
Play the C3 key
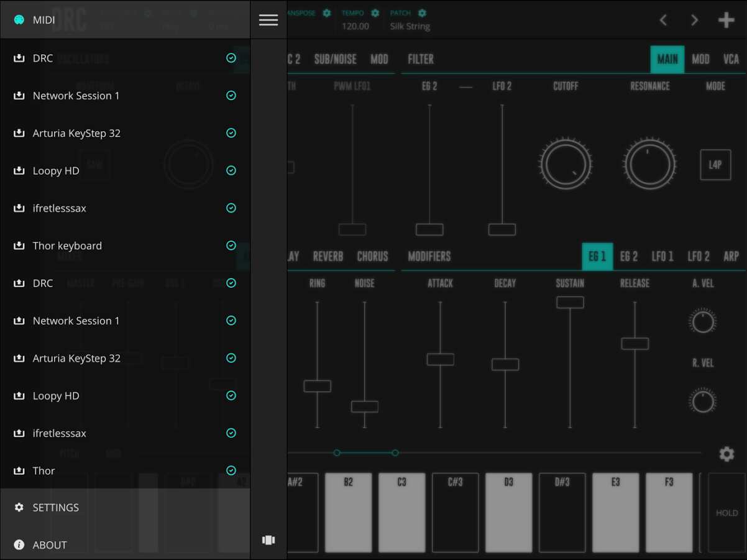pyautogui.click(x=401, y=513)
